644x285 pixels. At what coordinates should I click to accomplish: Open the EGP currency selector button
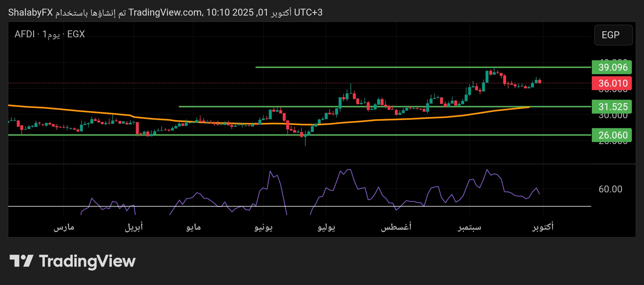613,35
